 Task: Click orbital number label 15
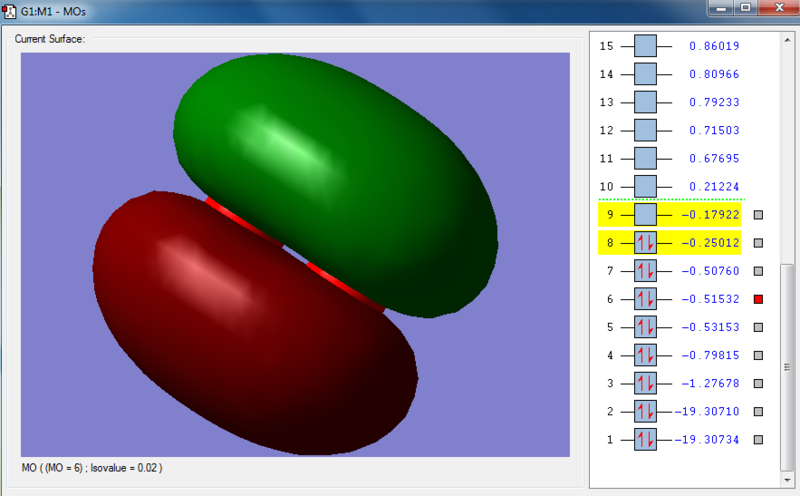coord(606,46)
